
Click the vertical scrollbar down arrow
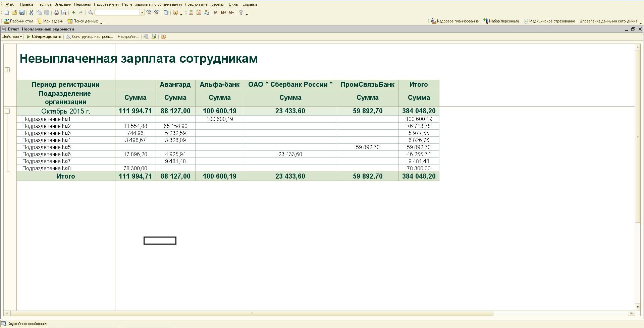[x=638, y=307]
